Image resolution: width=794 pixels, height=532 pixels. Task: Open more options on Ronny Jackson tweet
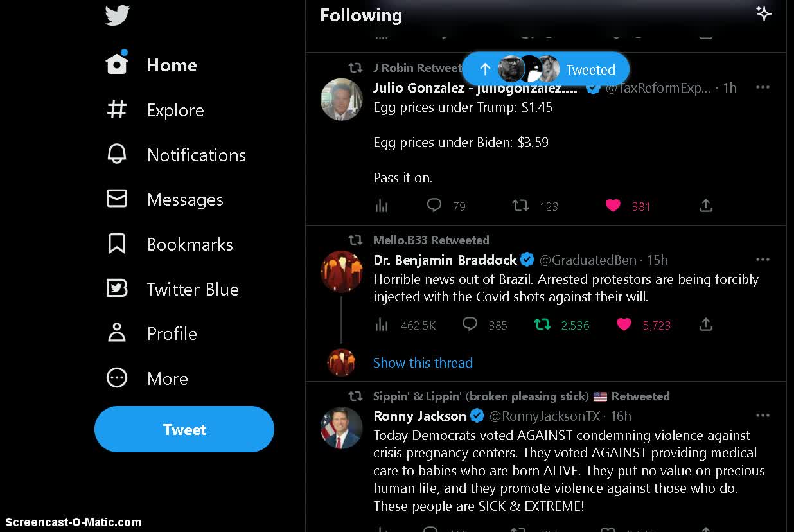tap(763, 416)
